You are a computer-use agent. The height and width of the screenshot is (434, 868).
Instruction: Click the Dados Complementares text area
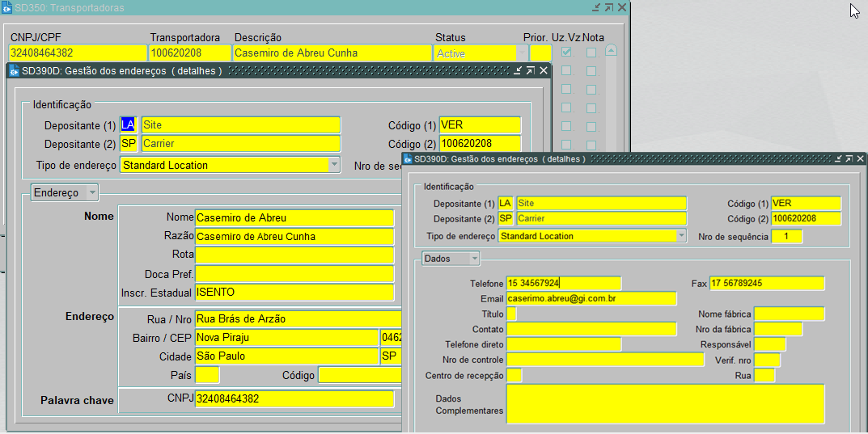click(666, 404)
